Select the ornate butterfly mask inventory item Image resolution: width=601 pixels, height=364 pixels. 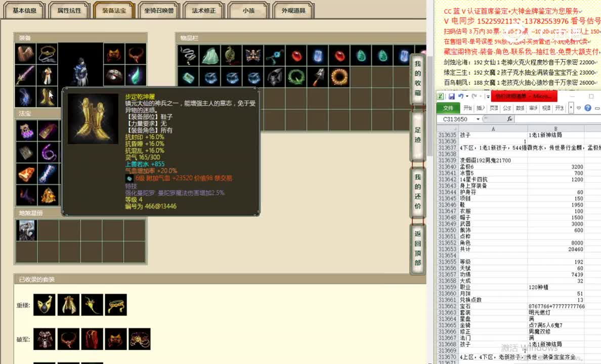click(253, 56)
